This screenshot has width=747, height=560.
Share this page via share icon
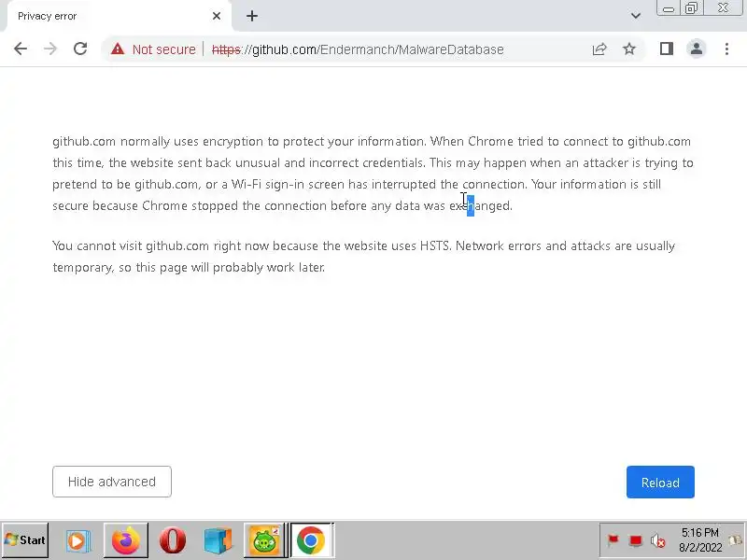coord(599,49)
